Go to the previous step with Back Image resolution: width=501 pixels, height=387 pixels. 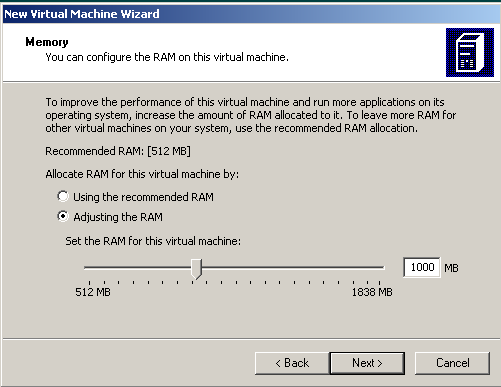(292, 363)
